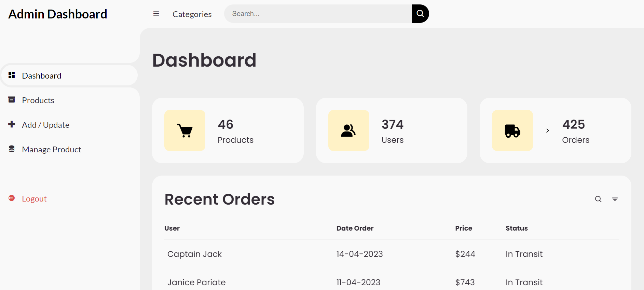
Task: Click the delivery truck icon on the Orders card
Action: pyautogui.click(x=512, y=130)
